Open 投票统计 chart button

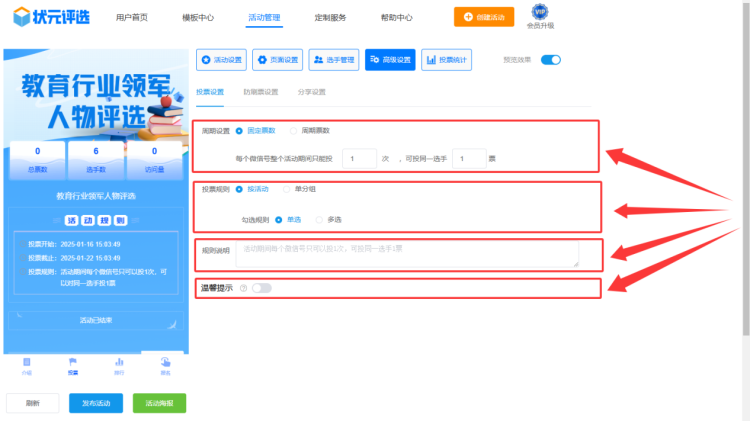point(447,60)
